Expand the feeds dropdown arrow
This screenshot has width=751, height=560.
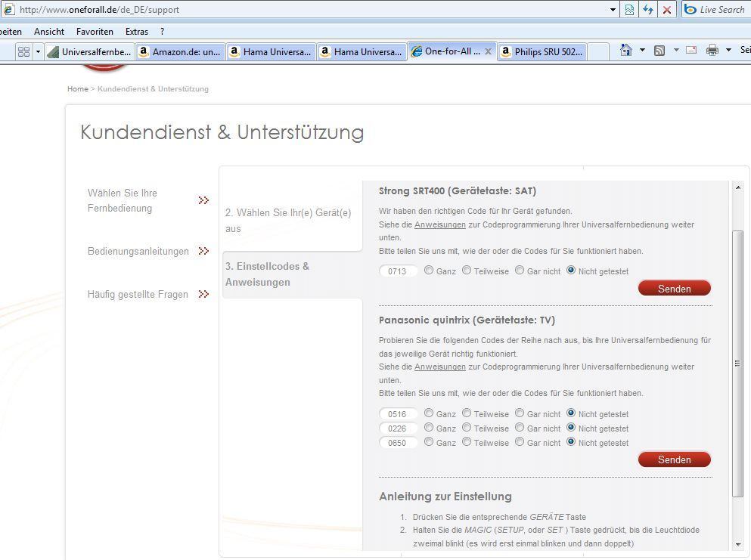click(676, 50)
